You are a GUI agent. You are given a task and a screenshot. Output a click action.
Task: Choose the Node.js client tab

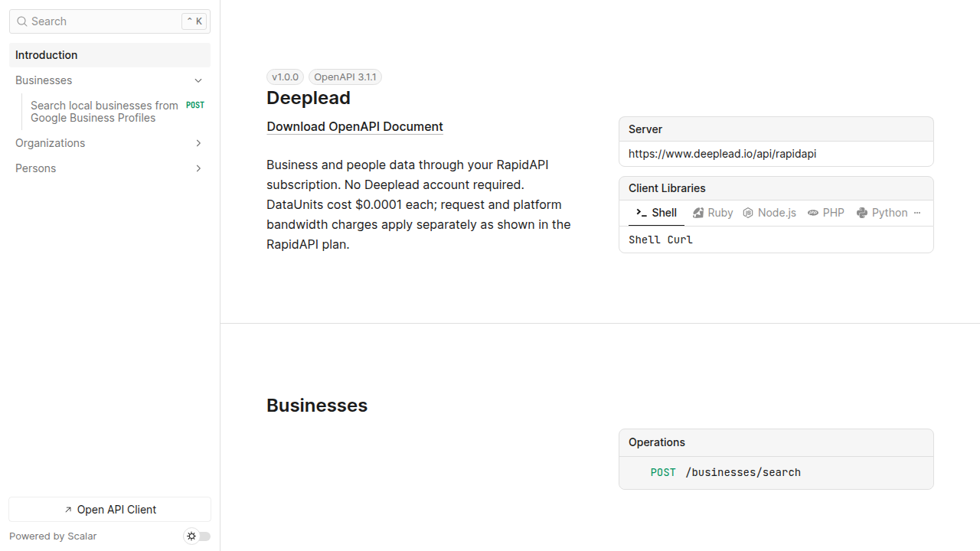tap(769, 213)
